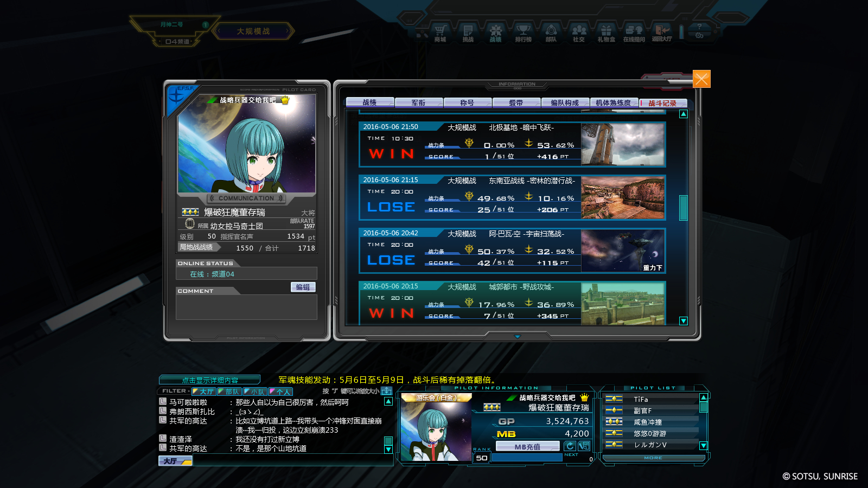Screen dimensions: 868x488
Task: Click the battle record scroll up arrow
Action: coord(684,114)
